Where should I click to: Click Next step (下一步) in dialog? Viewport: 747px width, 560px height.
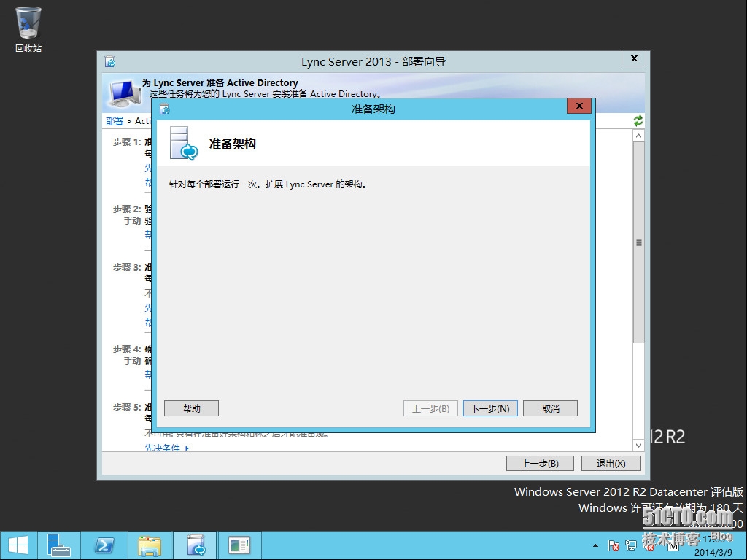coord(490,408)
